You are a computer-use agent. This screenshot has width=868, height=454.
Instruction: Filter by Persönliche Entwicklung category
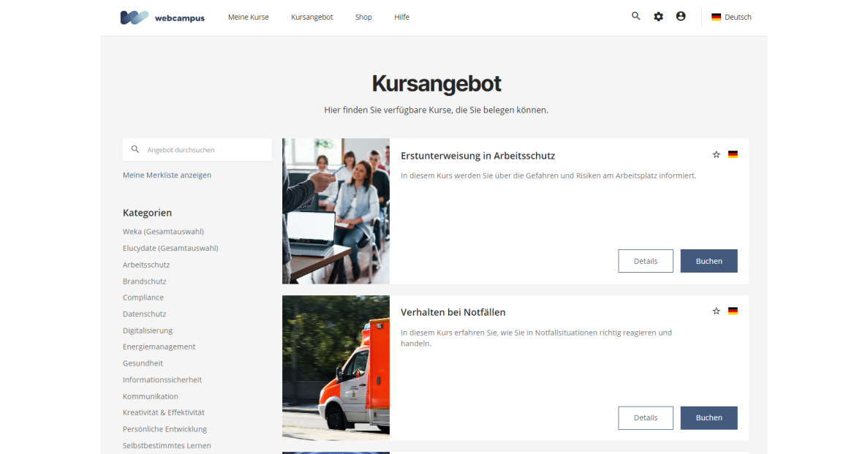165,429
